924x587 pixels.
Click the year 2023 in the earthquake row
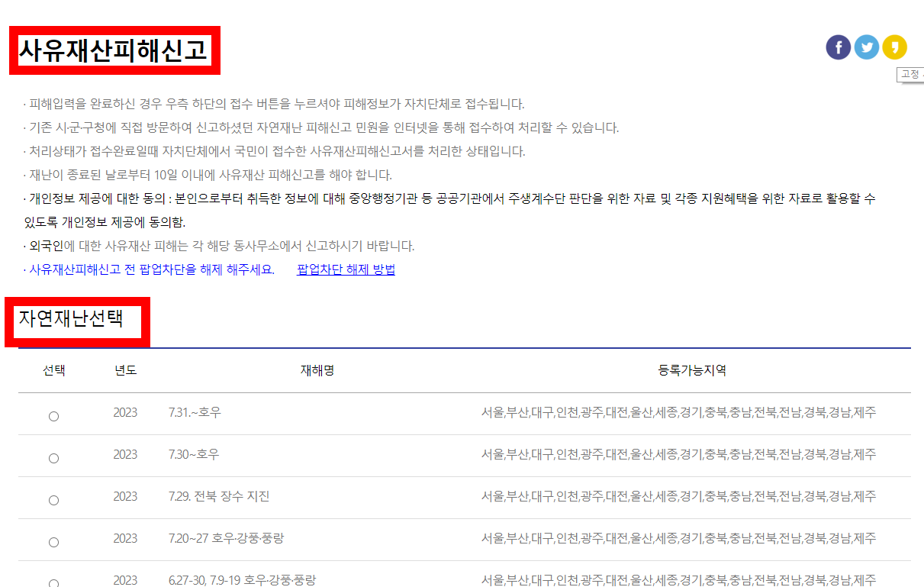coord(124,497)
